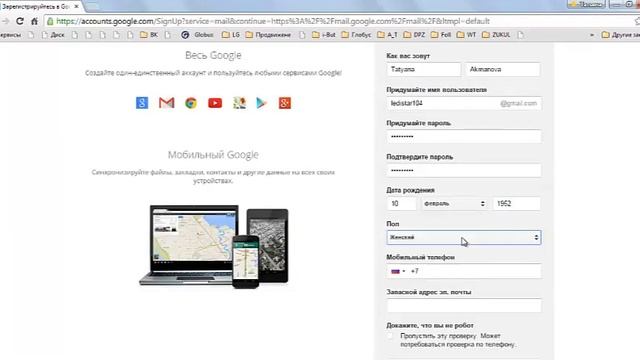Click the Gmail envelope icon
This screenshot has width=640, height=360.
pyautogui.click(x=167, y=103)
